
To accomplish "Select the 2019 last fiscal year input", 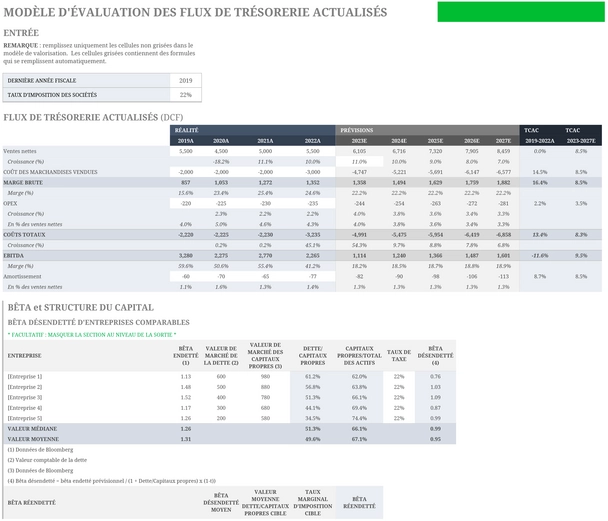I will (x=185, y=81).
